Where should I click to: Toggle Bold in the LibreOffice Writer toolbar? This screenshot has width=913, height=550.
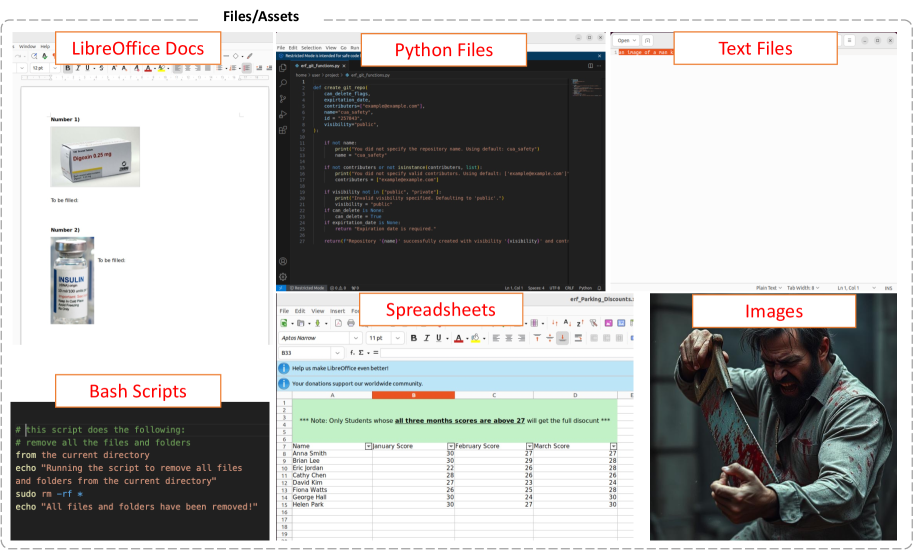(68, 68)
